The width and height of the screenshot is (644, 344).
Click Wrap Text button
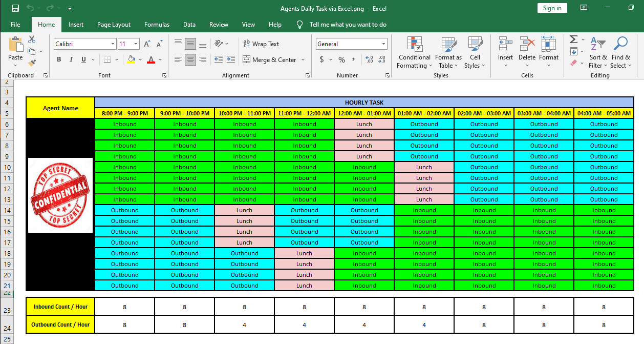[x=261, y=44]
